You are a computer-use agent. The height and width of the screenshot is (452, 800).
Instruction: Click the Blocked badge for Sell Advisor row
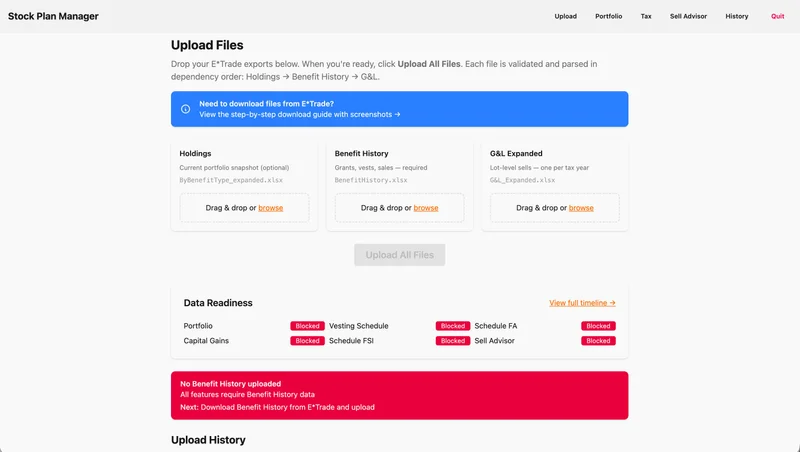[x=598, y=341]
